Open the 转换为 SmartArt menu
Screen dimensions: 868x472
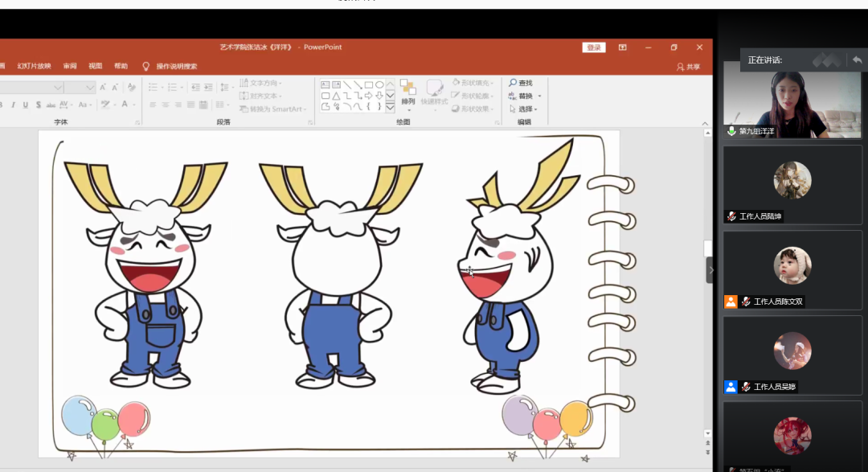point(273,109)
